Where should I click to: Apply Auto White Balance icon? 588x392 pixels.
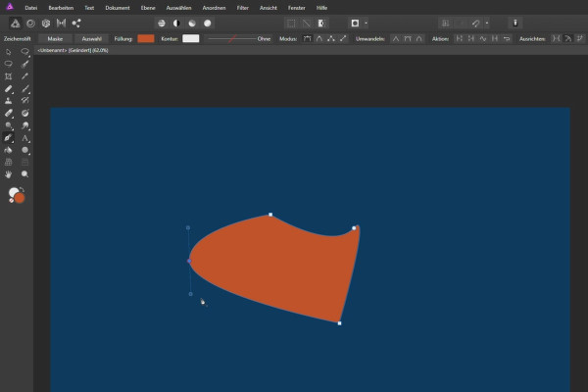208,24
